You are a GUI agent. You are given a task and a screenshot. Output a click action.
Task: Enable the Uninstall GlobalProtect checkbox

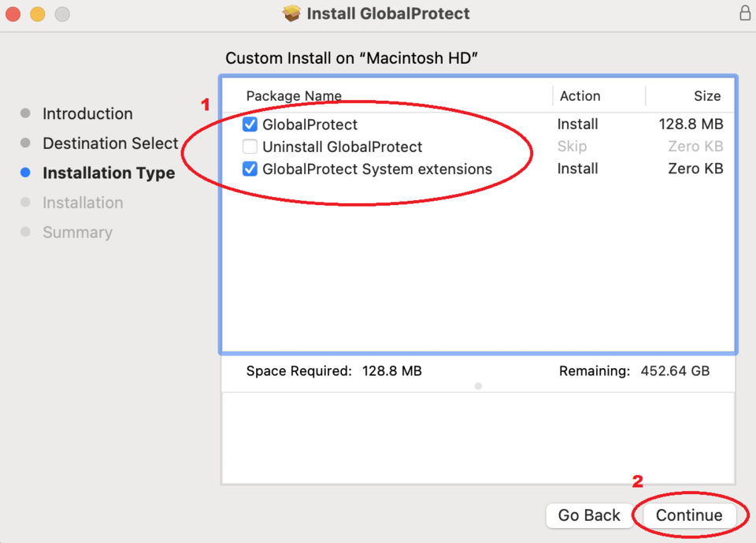(x=250, y=147)
